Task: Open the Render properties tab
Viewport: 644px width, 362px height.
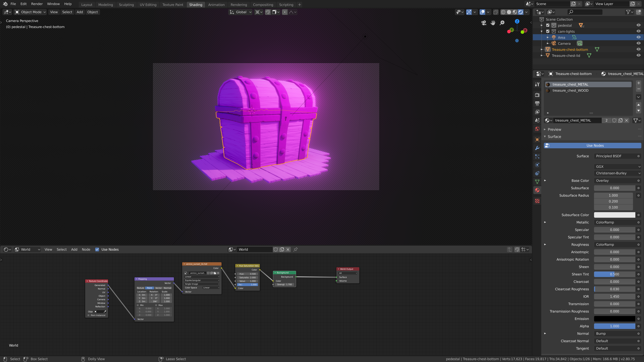Action: [537, 95]
